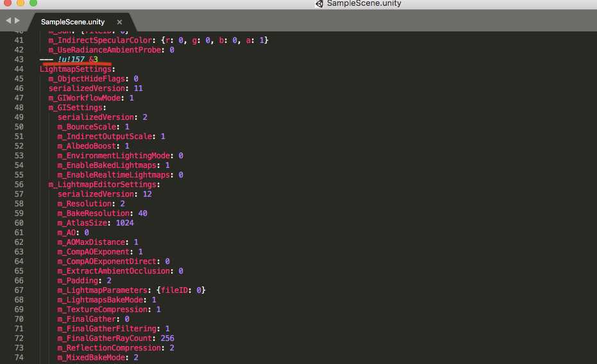Screen dimensions: 597x364
Task: Click the value 11 after serializedVersion
Action: pyautogui.click(x=139, y=88)
